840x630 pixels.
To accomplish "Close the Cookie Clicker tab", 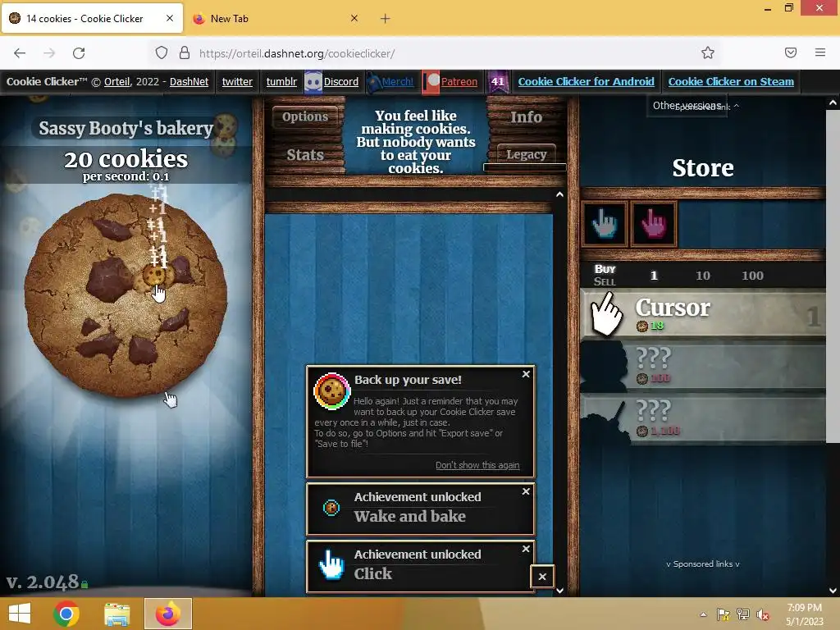I will point(170,18).
